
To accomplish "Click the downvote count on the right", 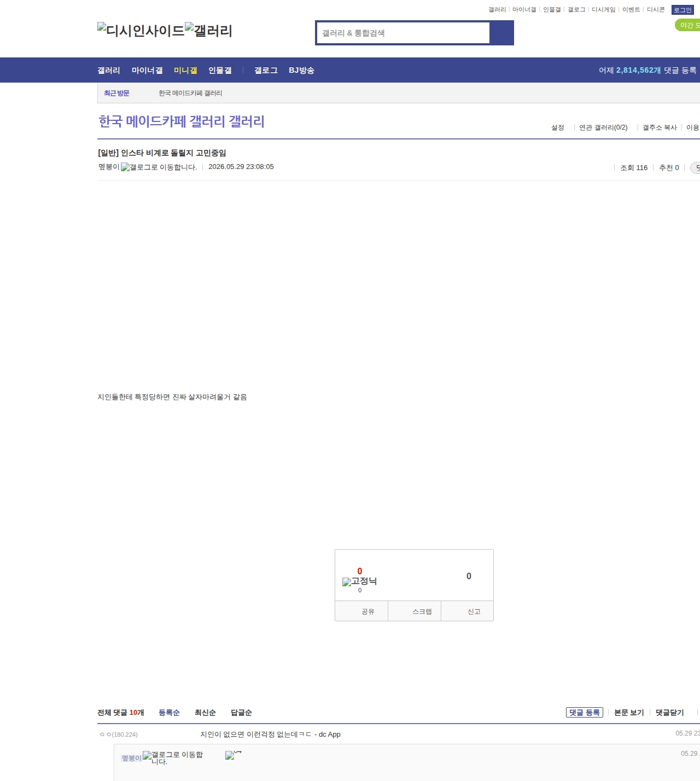I will point(469,576).
